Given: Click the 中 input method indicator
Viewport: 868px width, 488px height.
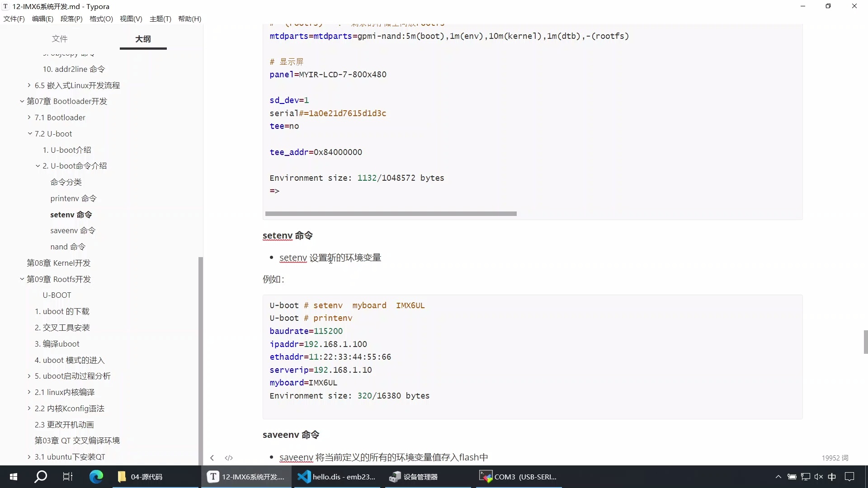Looking at the screenshot, I should tap(833, 477).
